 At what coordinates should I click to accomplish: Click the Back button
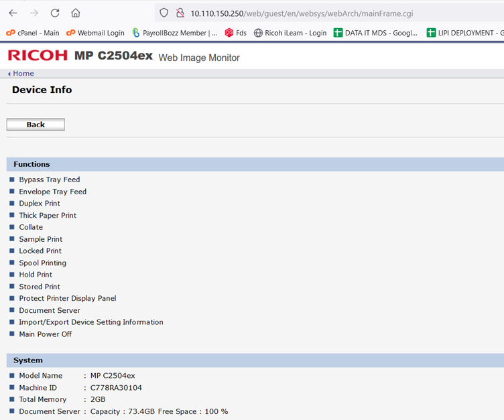[36, 125]
